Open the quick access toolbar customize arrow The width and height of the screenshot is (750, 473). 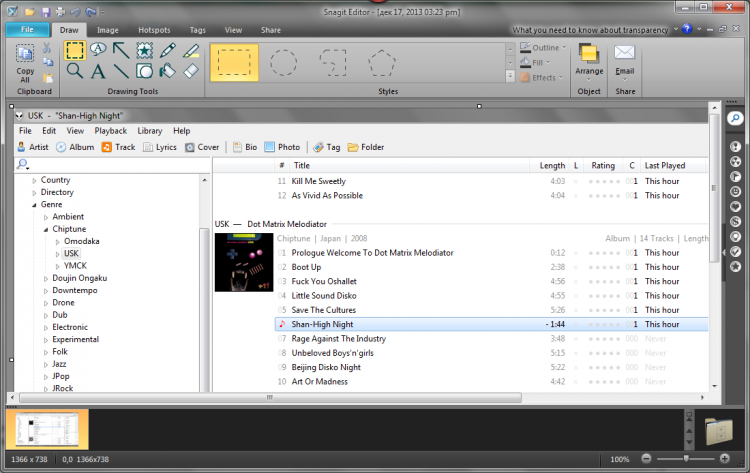coord(103,12)
